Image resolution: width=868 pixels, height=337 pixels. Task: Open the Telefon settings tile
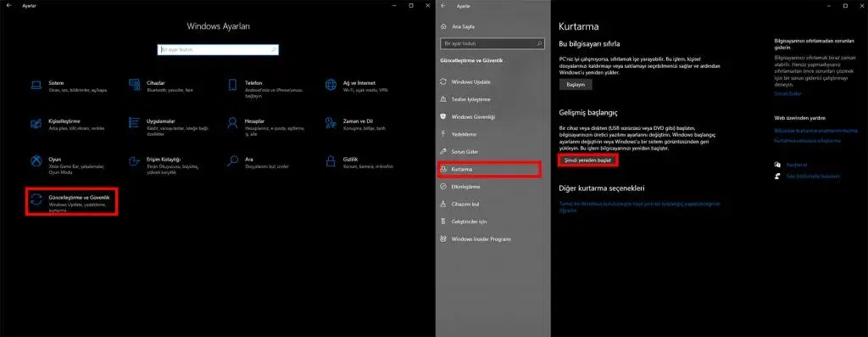(x=265, y=88)
